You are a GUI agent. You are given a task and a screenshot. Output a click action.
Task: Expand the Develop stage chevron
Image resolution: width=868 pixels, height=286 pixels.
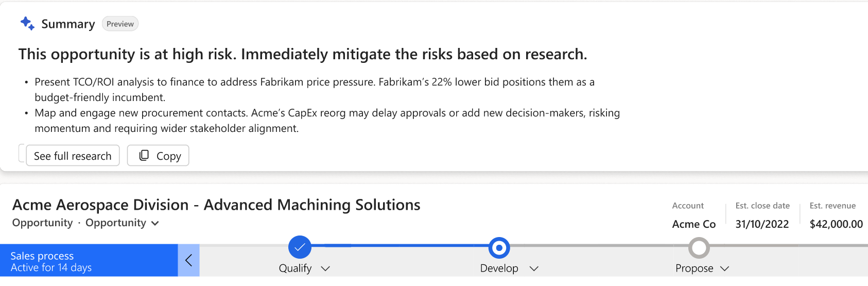point(534,268)
